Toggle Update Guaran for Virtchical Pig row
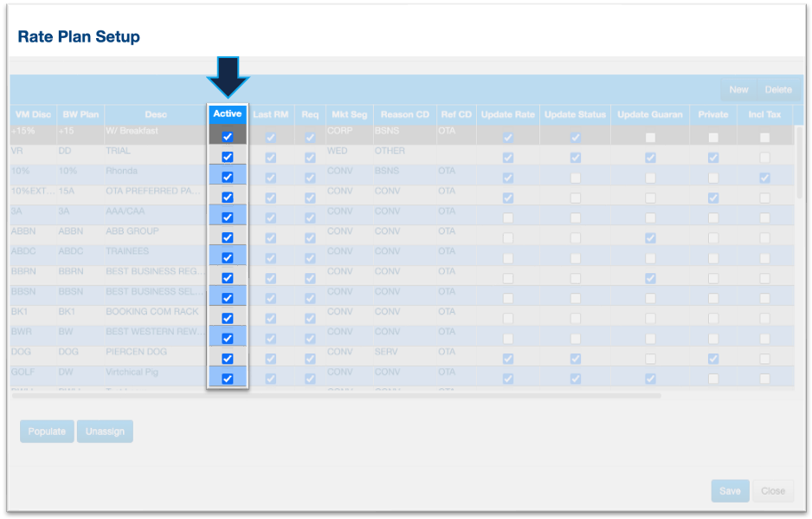The image size is (812, 519). click(650, 379)
